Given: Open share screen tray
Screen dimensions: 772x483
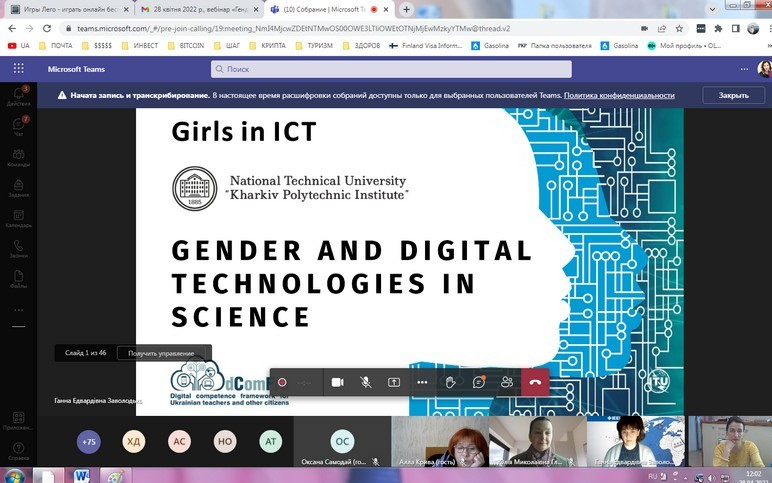Looking at the screenshot, I should 394,382.
